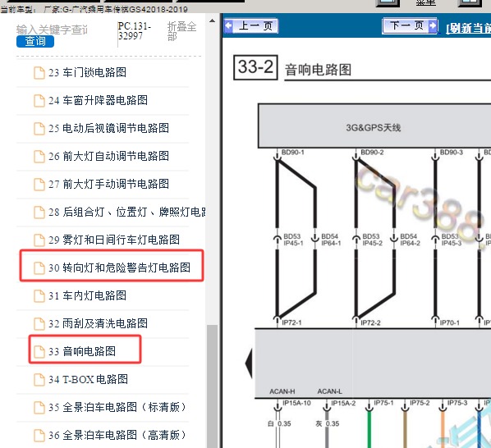The width and height of the screenshot is (491, 448).
Task: Click document icon beside 32 雨刮及清洗电路图
Action: pos(39,324)
